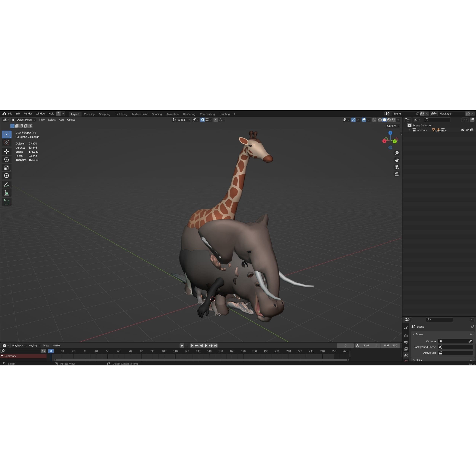Toggle viewport visibility of the animals collection
Viewport: 476px width, 476px height.
pos(467,130)
